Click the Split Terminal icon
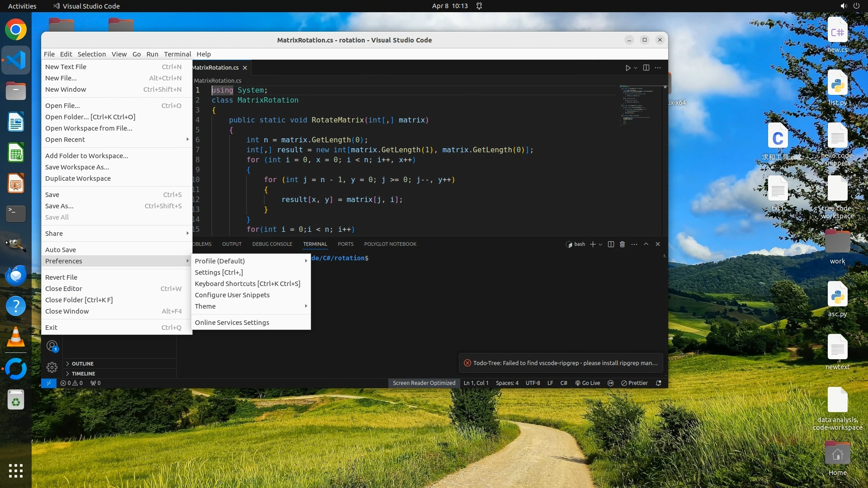Viewport: 868px width, 488px height. (611, 244)
